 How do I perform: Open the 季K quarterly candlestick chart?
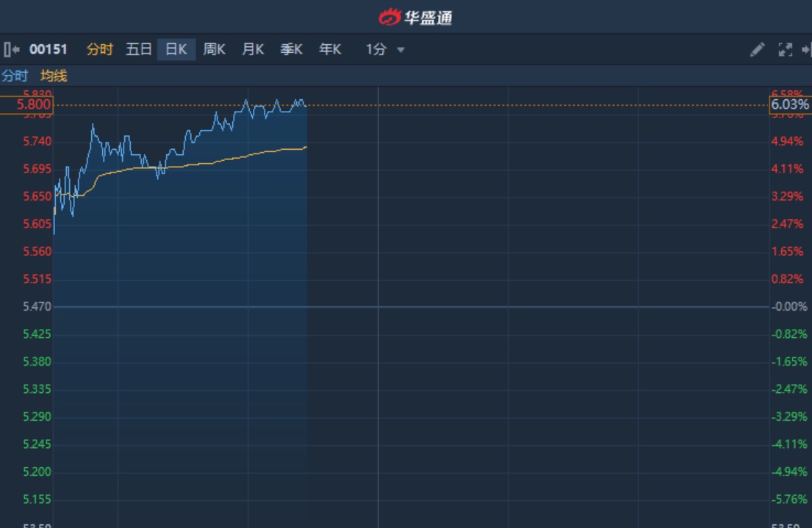pyautogui.click(x=291, y=50)
